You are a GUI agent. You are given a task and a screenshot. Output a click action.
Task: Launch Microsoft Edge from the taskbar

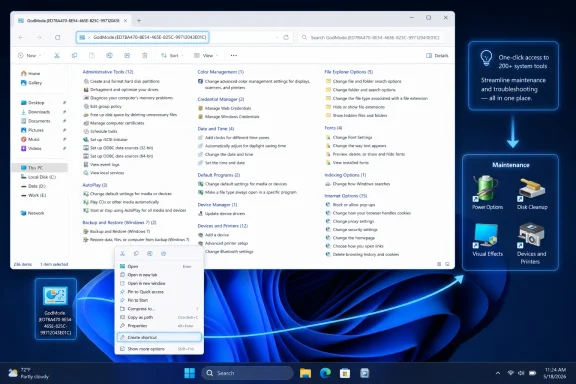pos(325,373)
